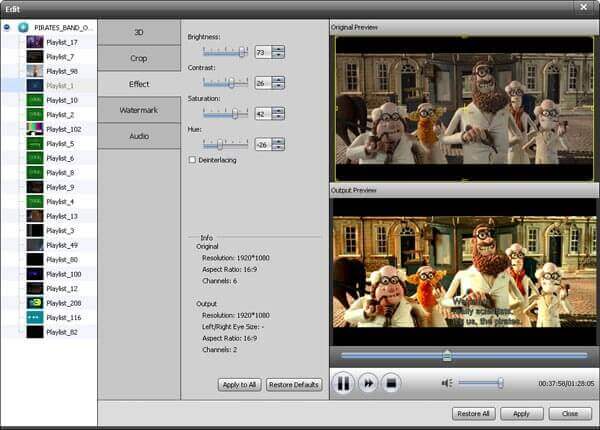Viewport: 600px width, 430px height.
Task: Switch to the Crop tab
Action: tap(139, 58)
